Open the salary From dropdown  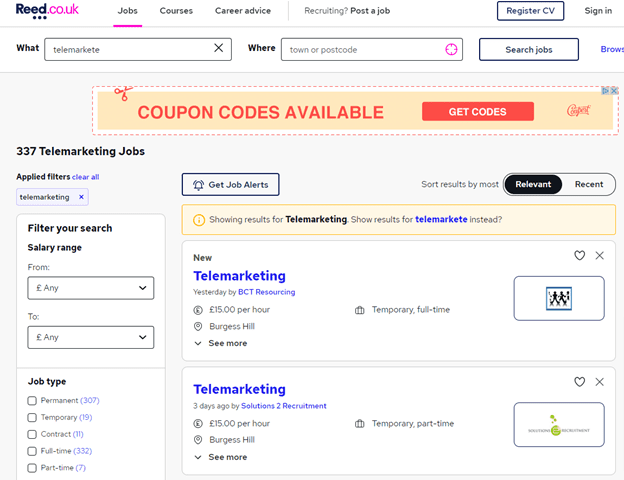point(91,289)
